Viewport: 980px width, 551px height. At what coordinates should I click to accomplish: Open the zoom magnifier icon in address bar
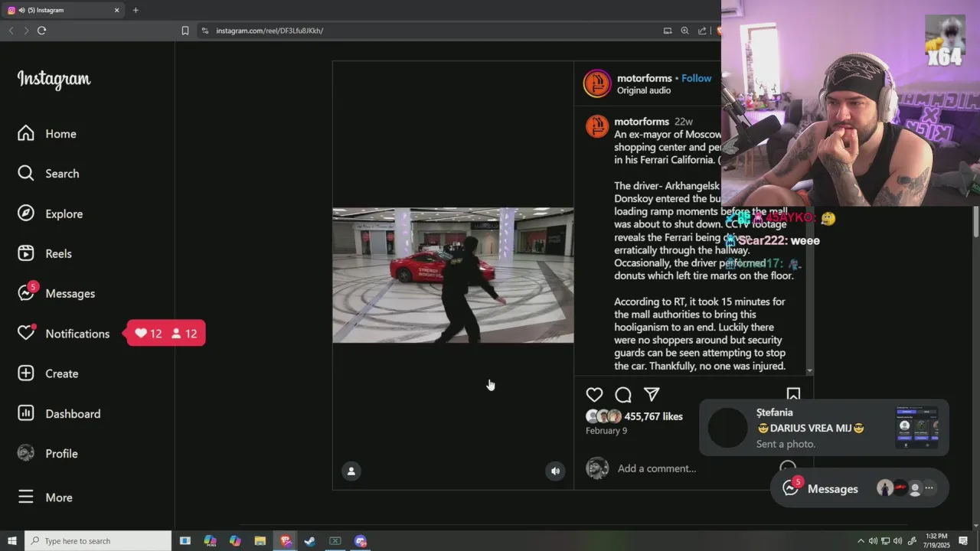(685, 31)
